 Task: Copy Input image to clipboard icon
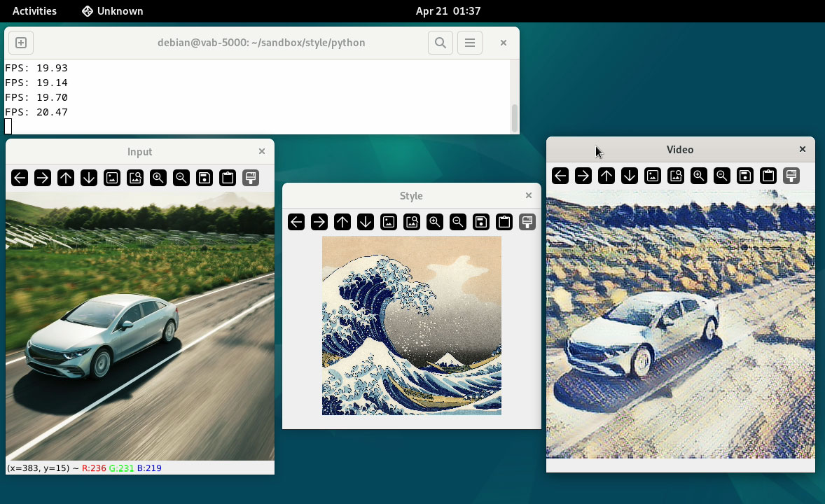[228, 178]
